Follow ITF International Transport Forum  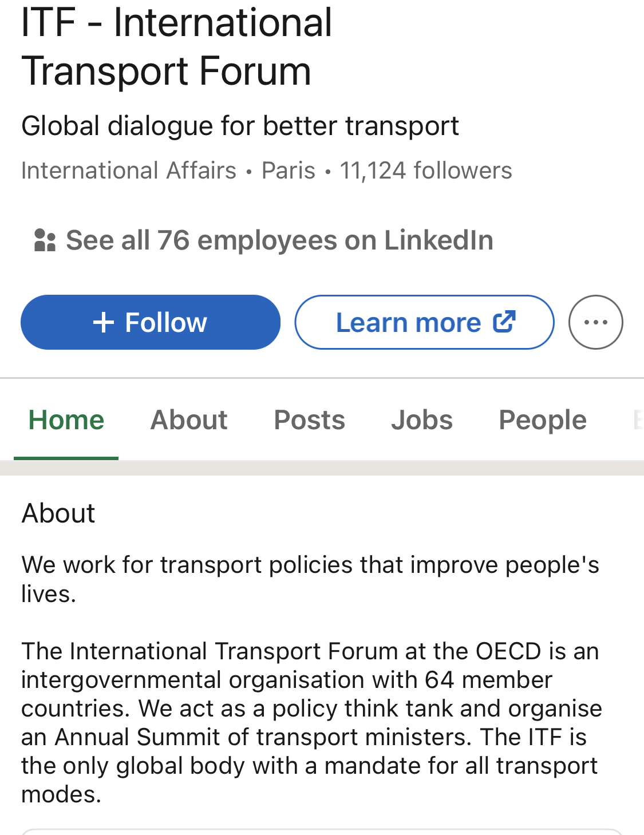point(151,322)
